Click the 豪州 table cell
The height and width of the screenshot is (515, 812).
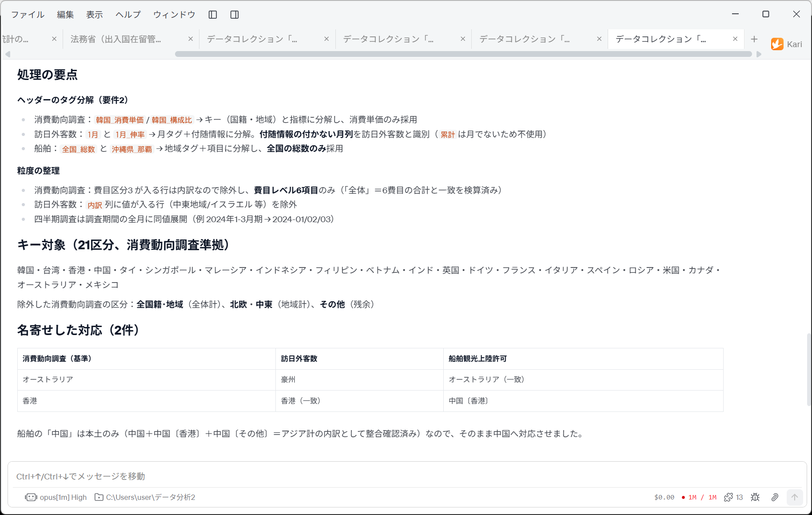pyautogui.click(x=359, y=379)
